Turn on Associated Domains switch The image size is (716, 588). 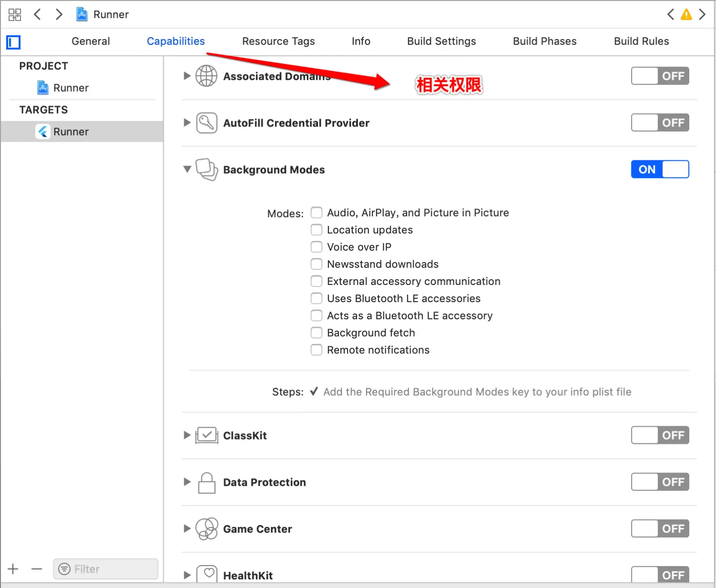(660, 76)
